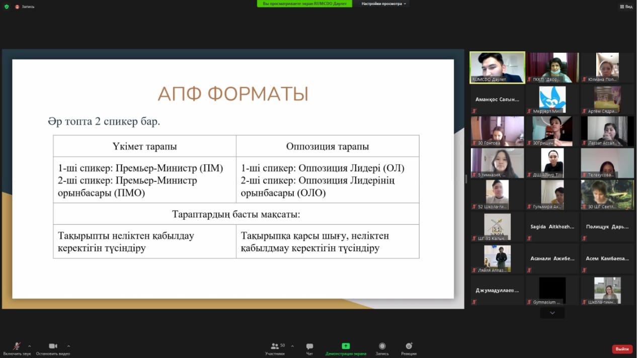The image size is (644, 358).
Task: Select the RUMCDO Даулет video thumbnail
Action: 497,67
